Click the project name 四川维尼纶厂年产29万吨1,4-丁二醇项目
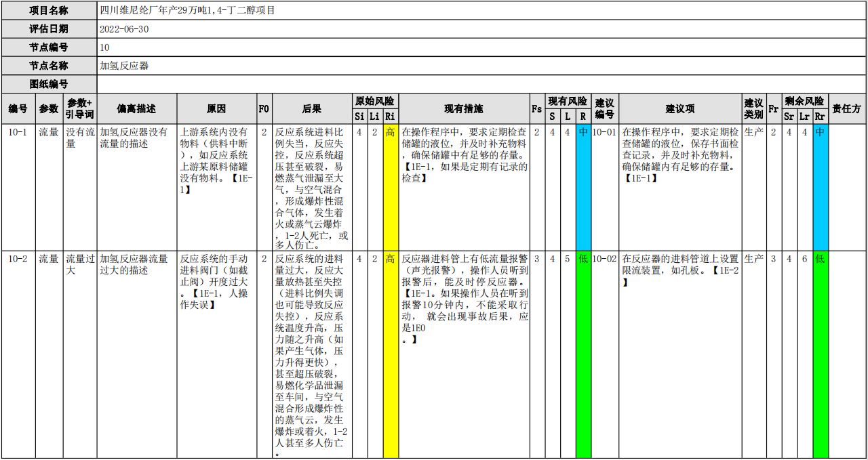 click(x=187, y=11)
